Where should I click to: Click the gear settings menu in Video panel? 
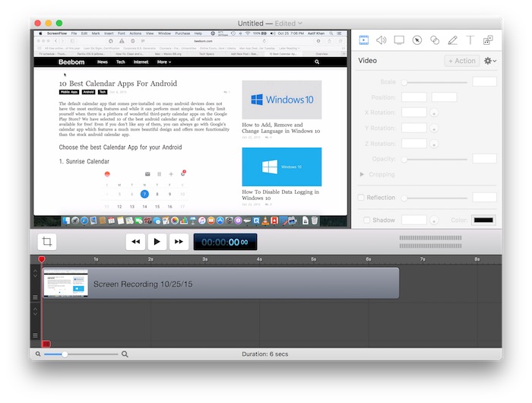(490, 61)
